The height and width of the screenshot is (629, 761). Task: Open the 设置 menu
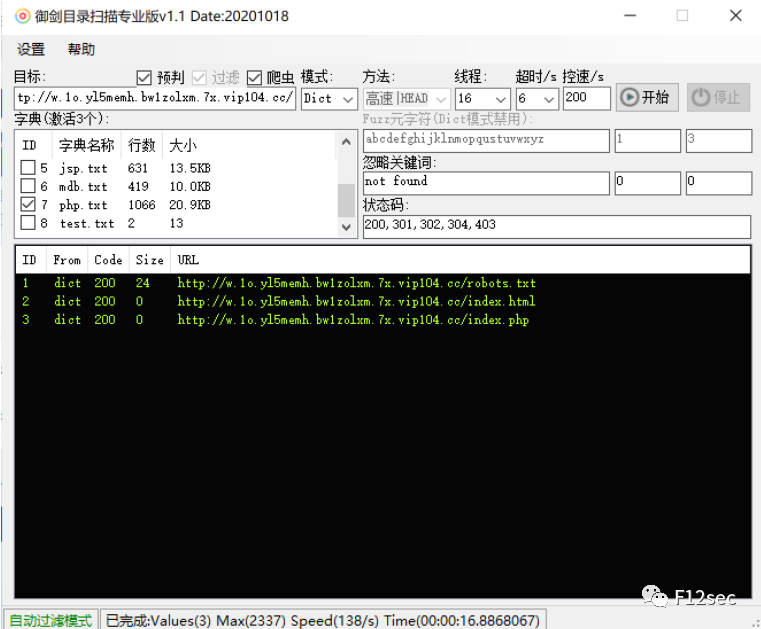[31, 50]
